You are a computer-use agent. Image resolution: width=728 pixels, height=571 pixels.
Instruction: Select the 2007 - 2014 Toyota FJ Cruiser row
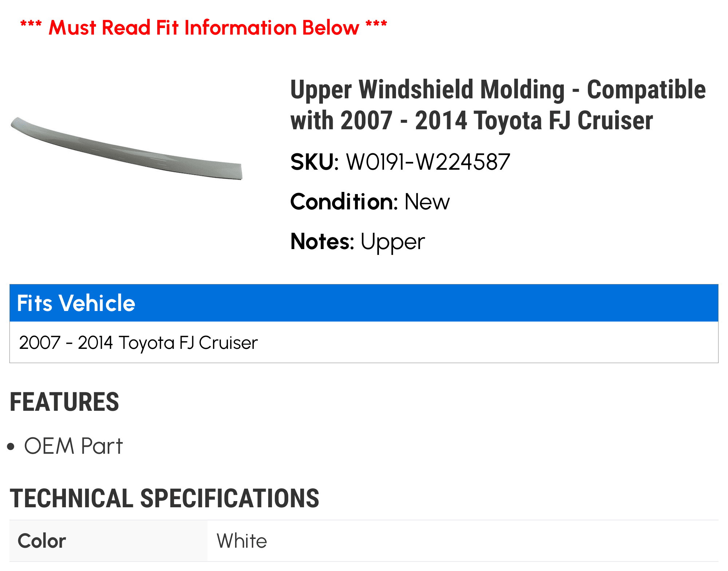tap(138, 343)
